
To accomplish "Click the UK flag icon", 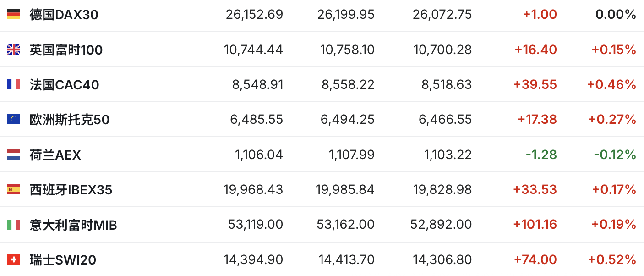I will pyautogui.click(x=14, y=50).
